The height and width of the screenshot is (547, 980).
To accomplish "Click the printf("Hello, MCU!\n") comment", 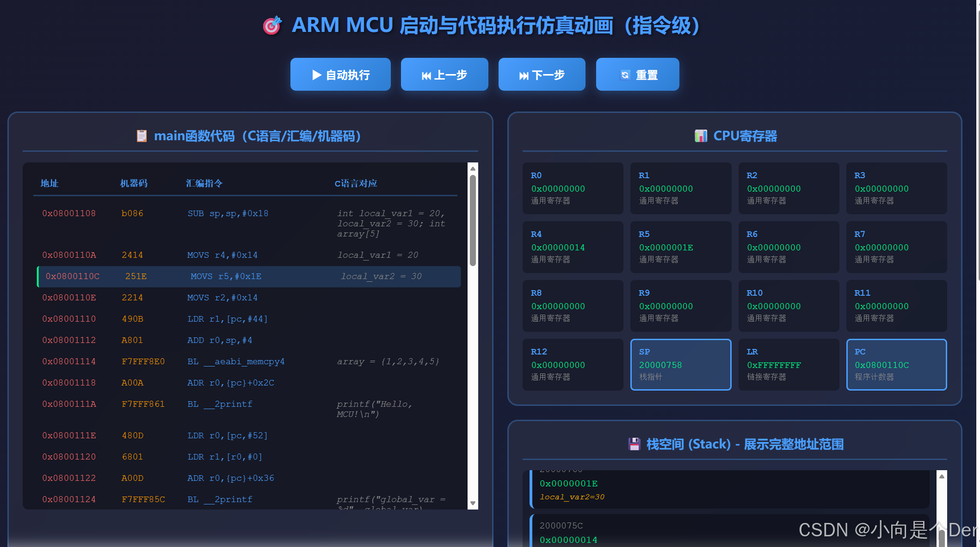I will [x=374, y=409].
